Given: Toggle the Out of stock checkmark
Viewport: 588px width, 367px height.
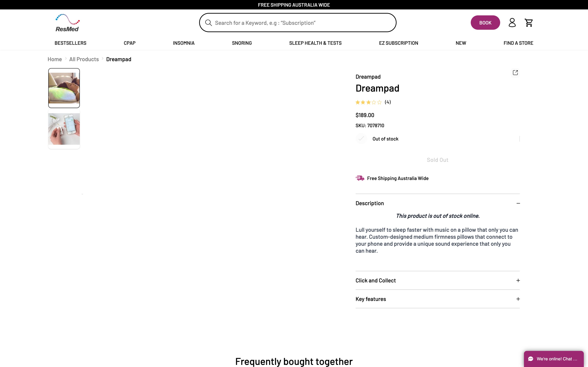Looking at the screenshot, I should click(361, 139).
